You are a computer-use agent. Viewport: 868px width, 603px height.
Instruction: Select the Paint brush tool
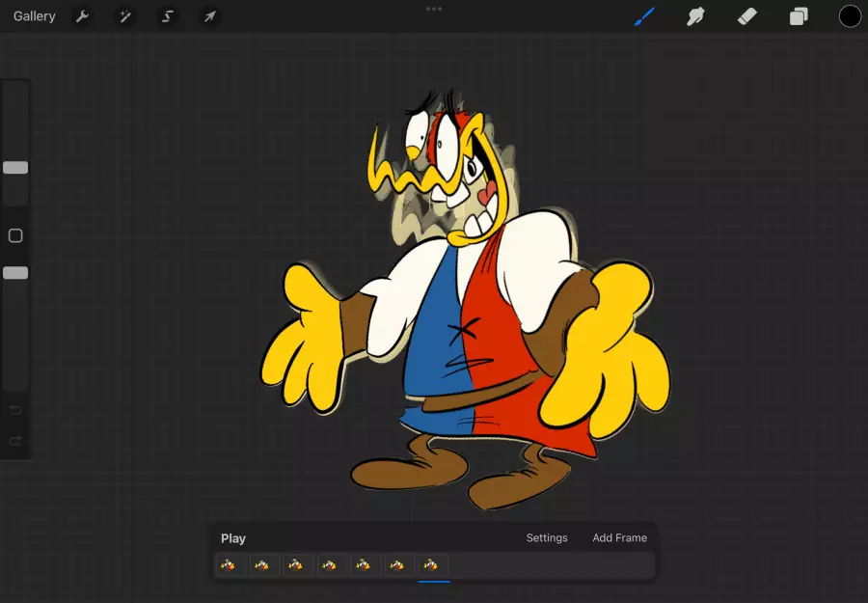644,16
